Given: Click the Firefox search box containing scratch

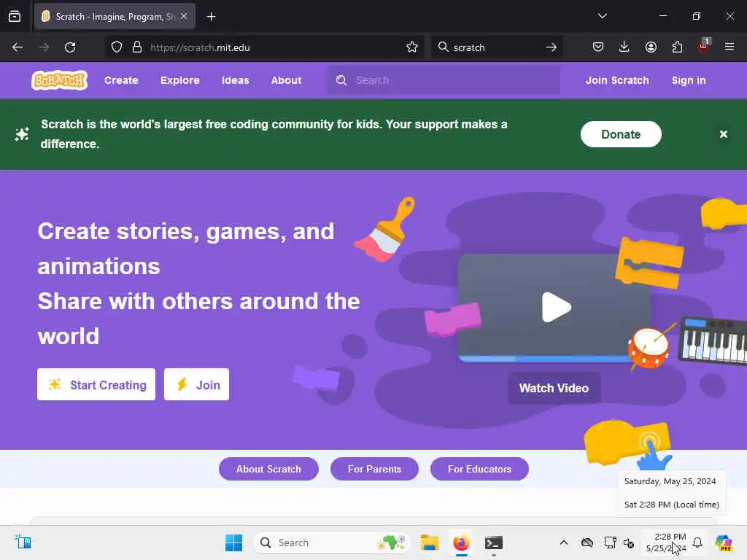Looking at the screenshot, I should coord(495,47).
